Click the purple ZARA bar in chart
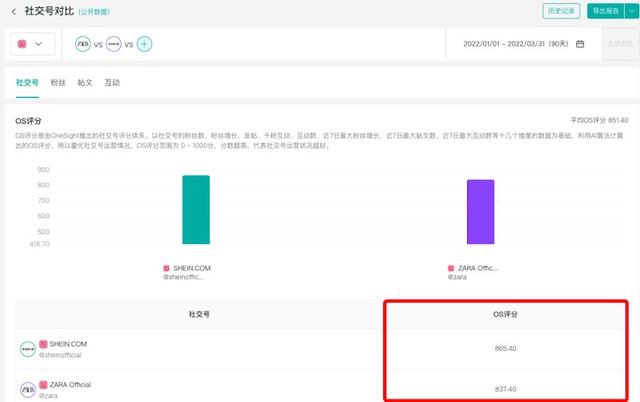The image size is (640, 402). [480, 212]
